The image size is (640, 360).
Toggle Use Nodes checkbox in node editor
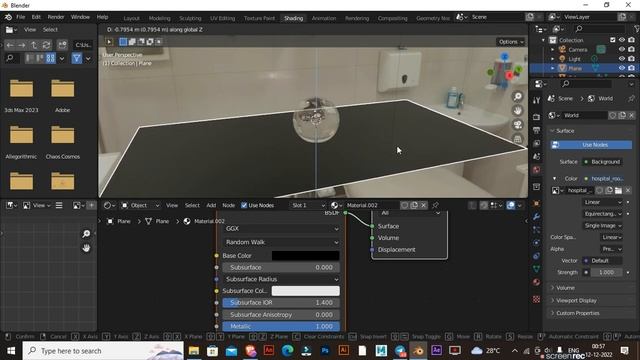244,205
